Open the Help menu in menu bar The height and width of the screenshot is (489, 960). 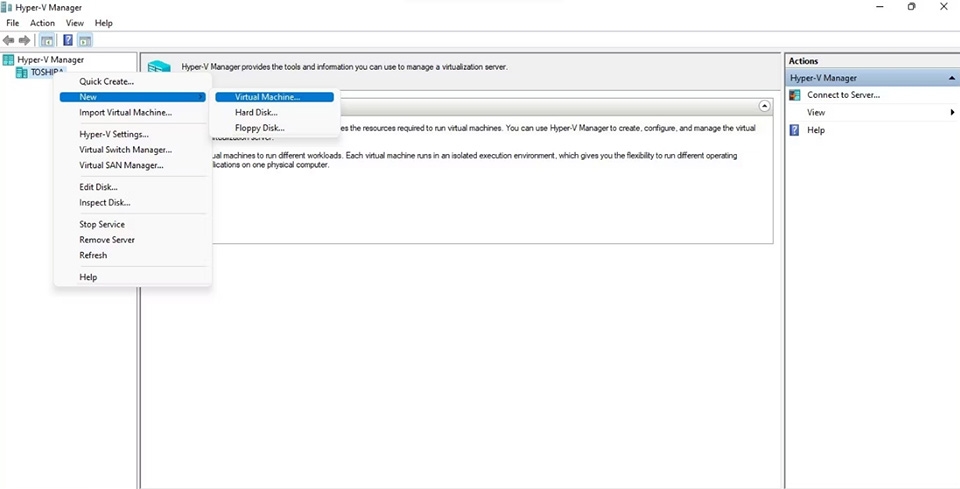(103, 23)
